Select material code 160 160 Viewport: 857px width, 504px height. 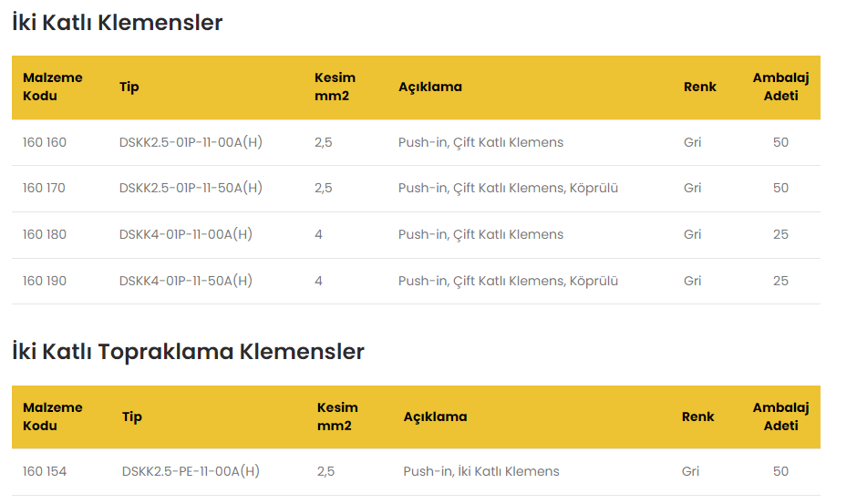click(45, 142)
